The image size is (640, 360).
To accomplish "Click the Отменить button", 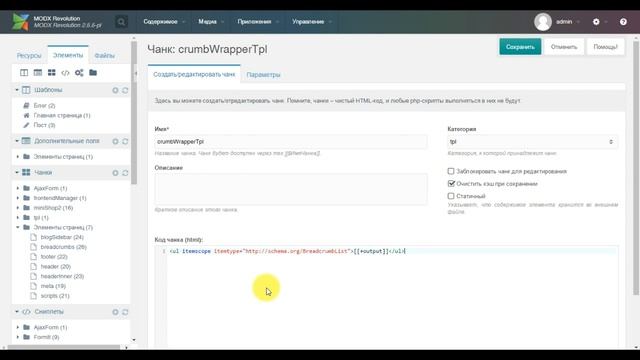I will (564, 47).
